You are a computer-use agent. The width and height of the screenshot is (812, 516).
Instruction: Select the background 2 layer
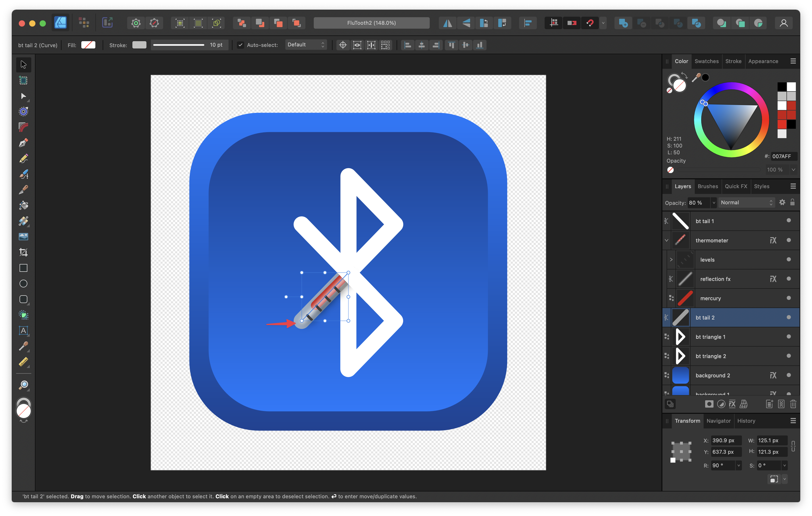tap(731, 375)
